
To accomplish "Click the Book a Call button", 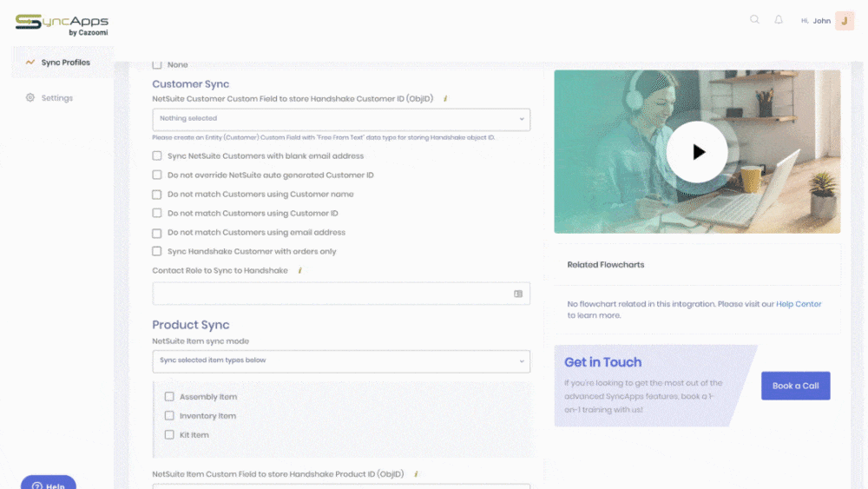I will [x=795, y=386].
